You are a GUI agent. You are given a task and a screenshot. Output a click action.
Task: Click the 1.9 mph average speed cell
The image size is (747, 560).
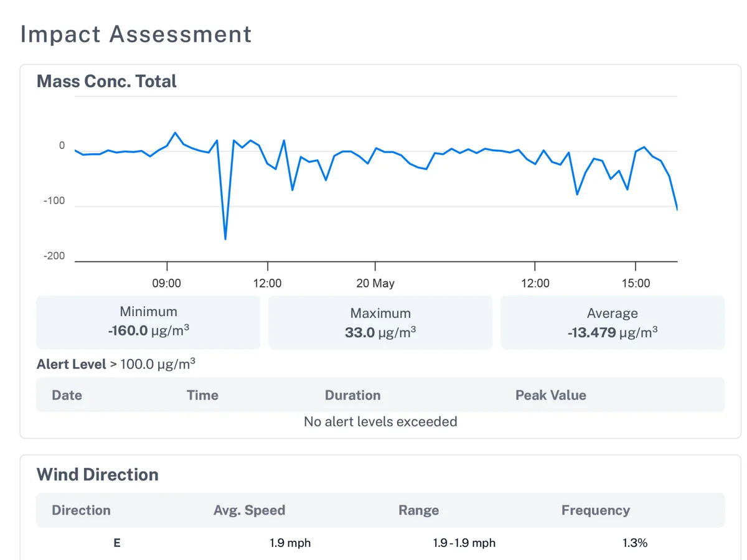(x=290, y=543)
